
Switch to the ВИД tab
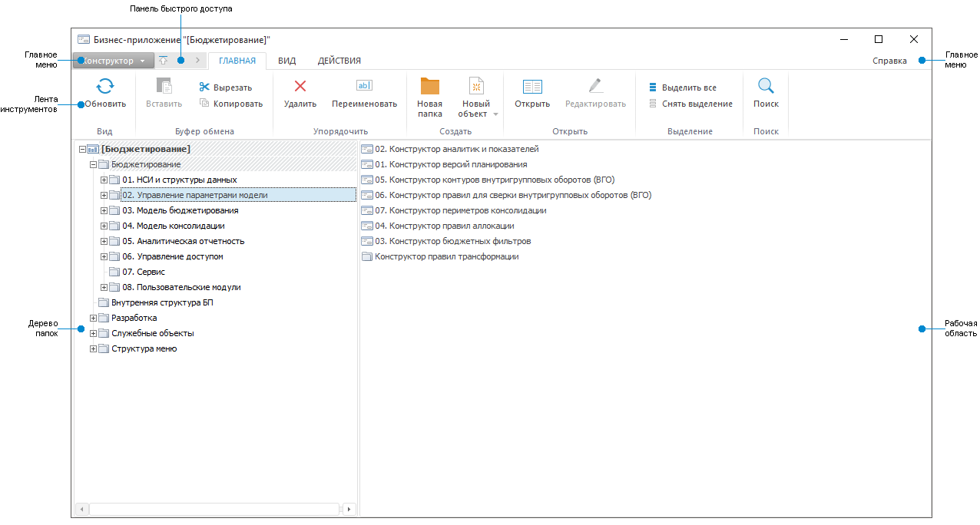point(286,61)
